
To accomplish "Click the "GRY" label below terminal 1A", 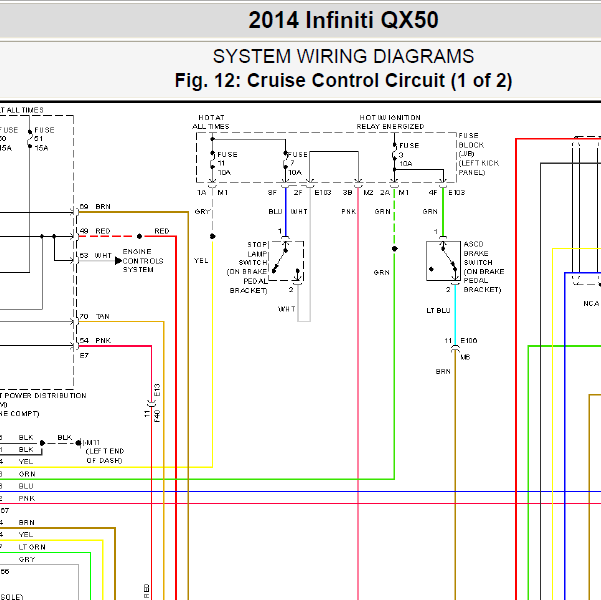I will click(x=202, y=212).
